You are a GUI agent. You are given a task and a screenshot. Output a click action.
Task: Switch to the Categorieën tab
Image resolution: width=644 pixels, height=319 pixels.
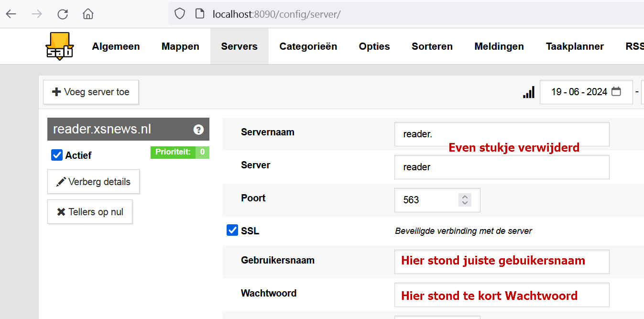pos(308,46)
